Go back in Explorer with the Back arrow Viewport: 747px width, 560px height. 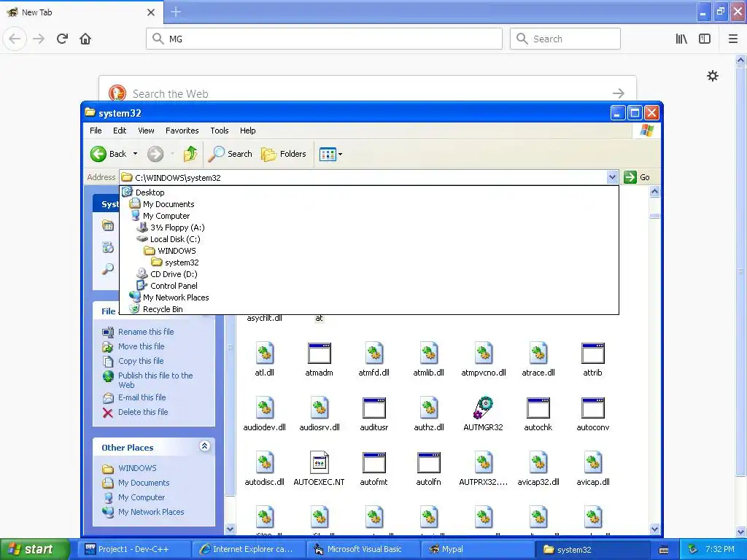click(109, 154)
